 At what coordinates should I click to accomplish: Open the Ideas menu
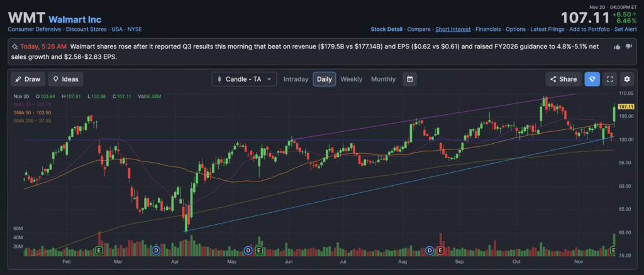65,79
